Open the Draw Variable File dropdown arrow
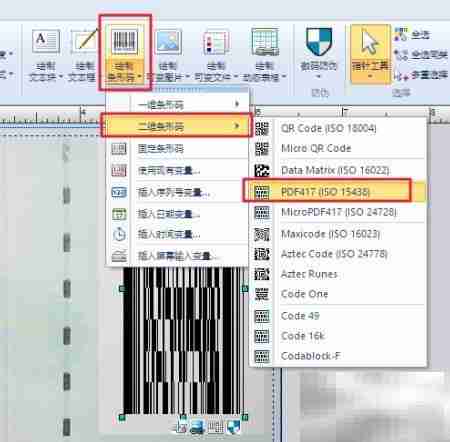The height and width of the screenshot is (442, 450). (236, 77)
